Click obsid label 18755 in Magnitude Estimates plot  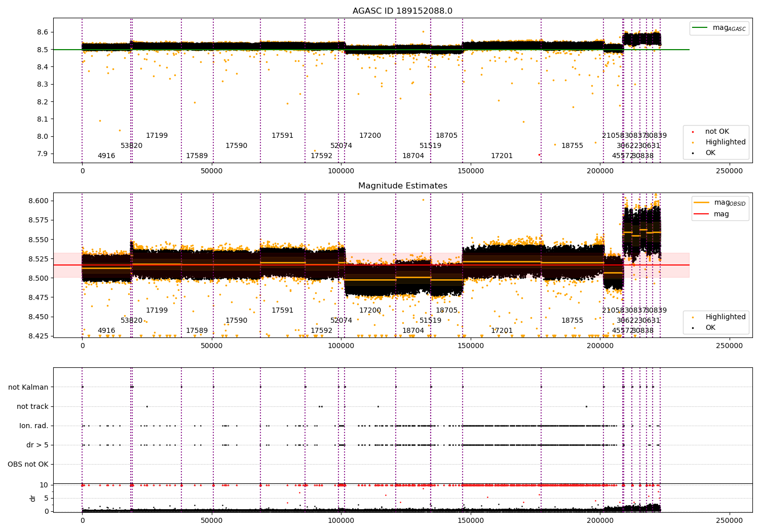573,321
